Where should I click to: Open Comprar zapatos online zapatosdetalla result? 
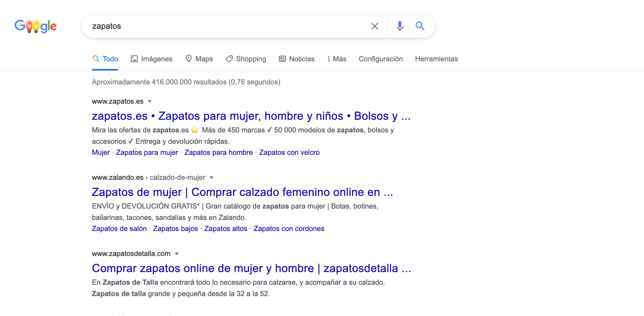click(251, 268)
